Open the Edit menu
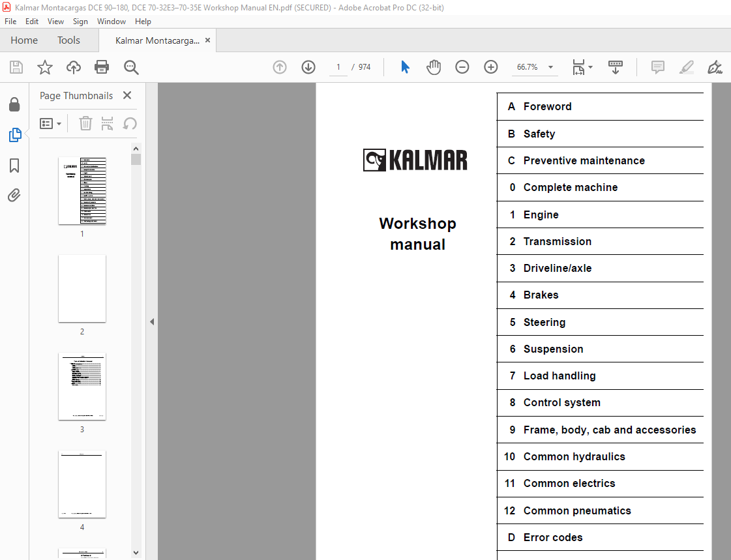Image resolution: width=731 pixels, height=560 pixels. (x=32, y=22)
